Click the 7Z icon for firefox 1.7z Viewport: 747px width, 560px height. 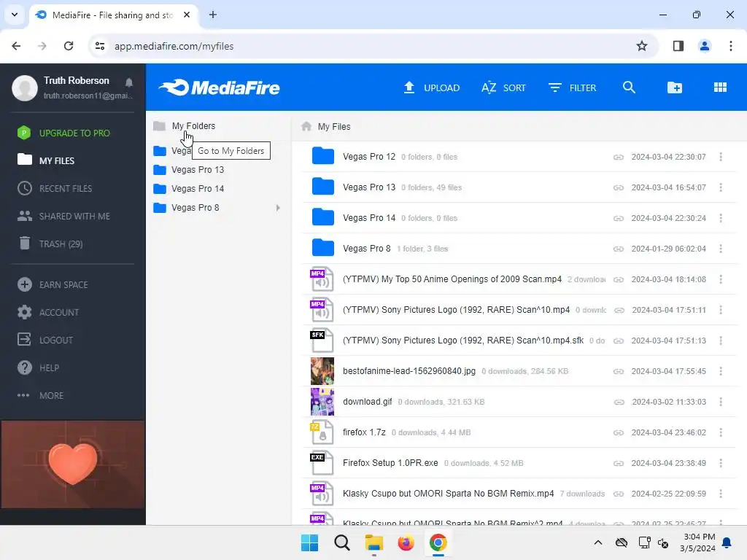tap(322, 432)
